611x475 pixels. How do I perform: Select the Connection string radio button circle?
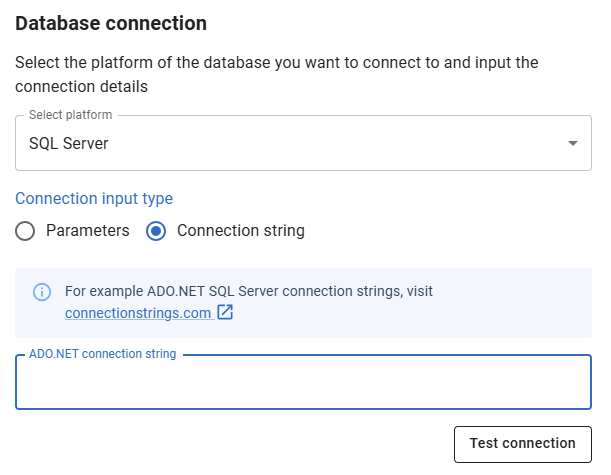(x=156, y=231)
